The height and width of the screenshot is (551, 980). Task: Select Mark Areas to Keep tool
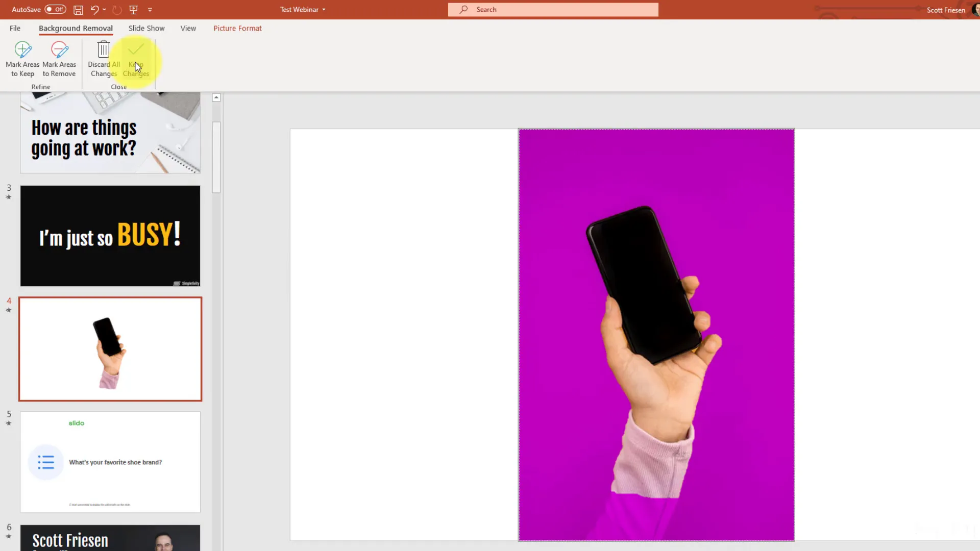tap(22, 59)
